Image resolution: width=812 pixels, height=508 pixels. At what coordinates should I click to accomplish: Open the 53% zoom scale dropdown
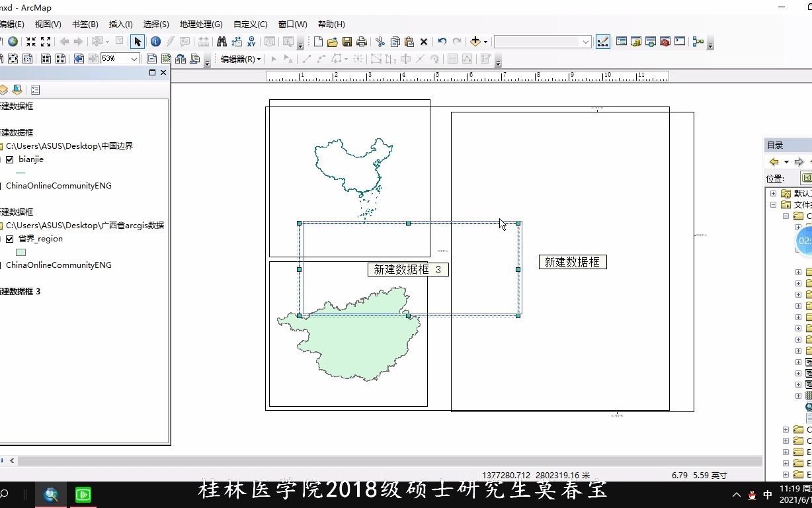(x=134, y=59)
